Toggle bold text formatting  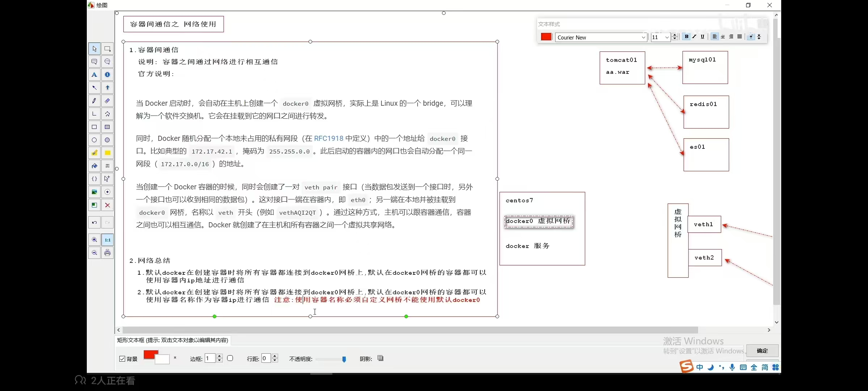point(686,37)
